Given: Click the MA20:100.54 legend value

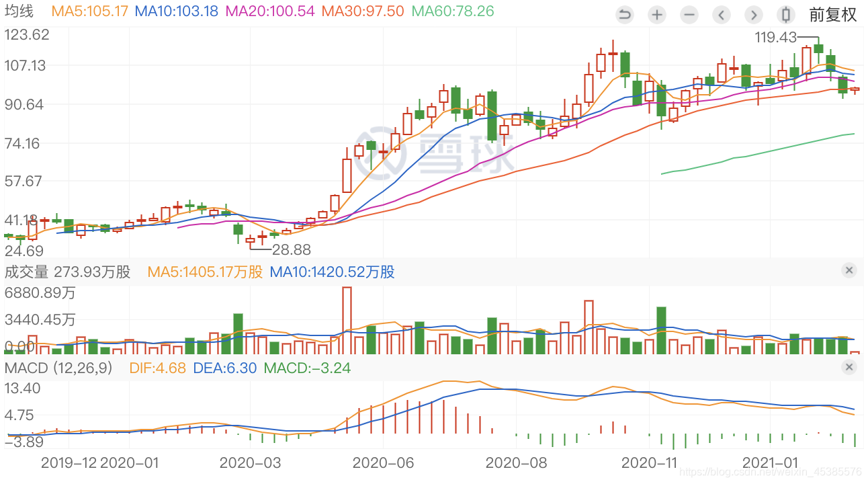Looking at the screenshot, I should (x=270, y=11).
